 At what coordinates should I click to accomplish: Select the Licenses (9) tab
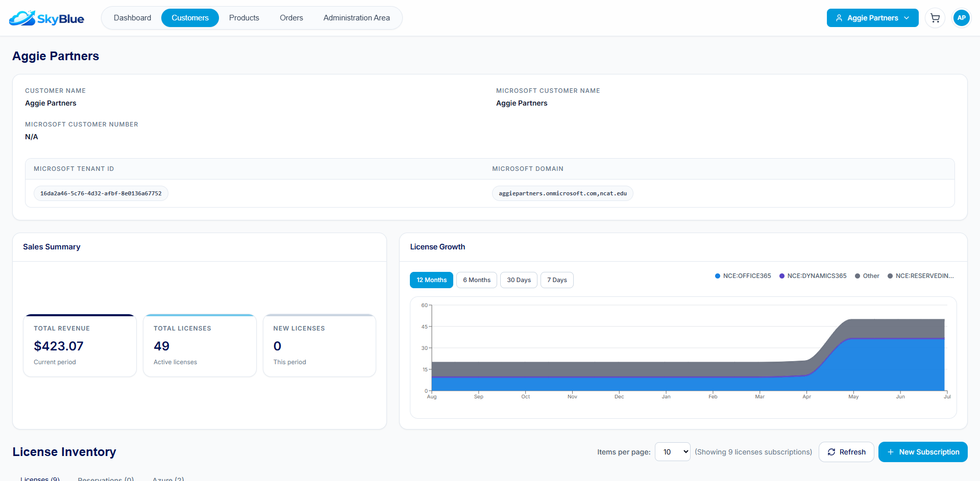40,478
